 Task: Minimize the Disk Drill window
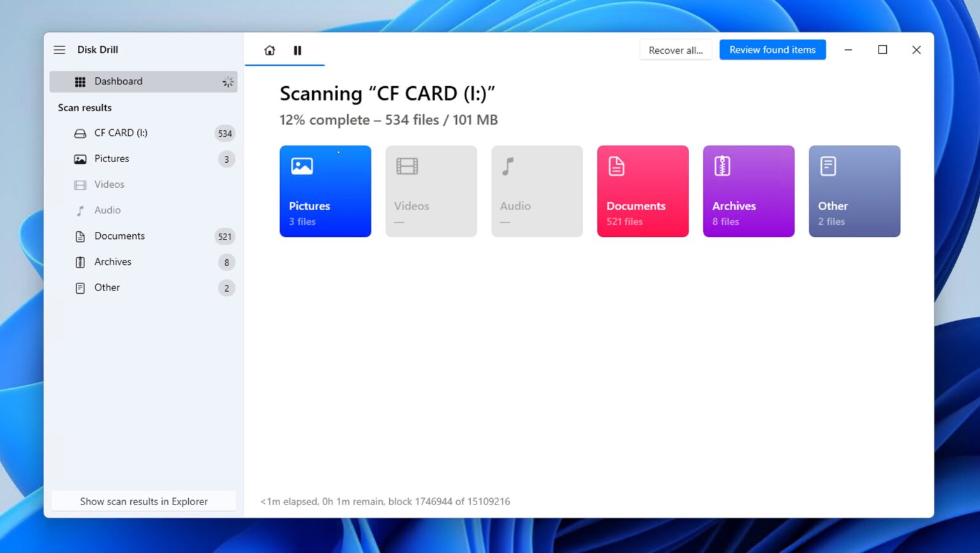coord(849,50)
